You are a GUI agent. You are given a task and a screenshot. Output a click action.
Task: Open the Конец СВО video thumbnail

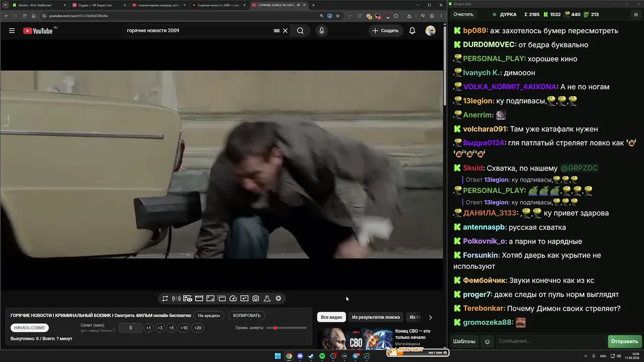[x=355, y=338]
